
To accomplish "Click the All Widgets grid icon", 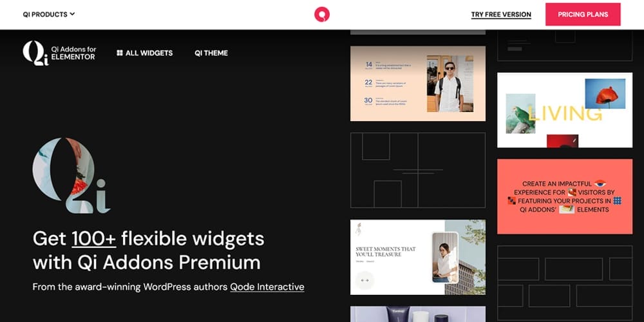I will coord(120,53).
